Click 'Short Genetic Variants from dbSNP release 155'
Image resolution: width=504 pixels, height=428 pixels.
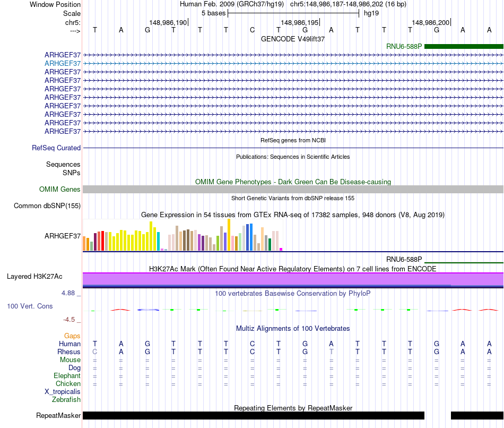pos(293,198)
